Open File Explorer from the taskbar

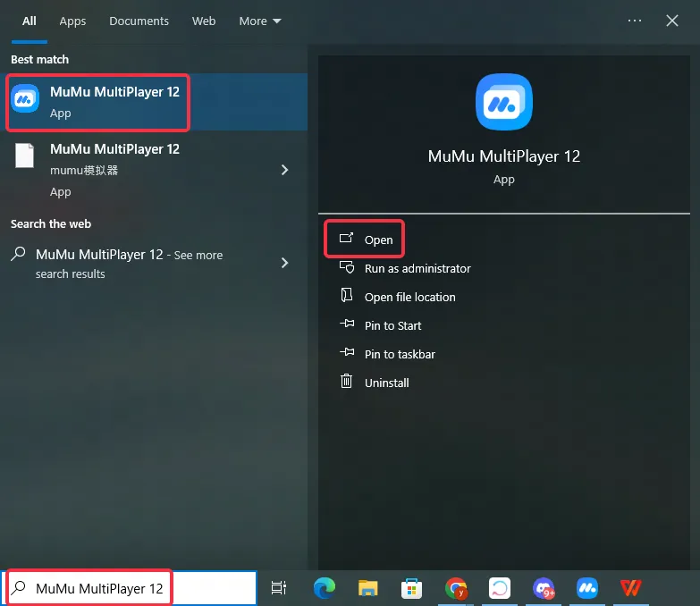click(x=367, y=588)
